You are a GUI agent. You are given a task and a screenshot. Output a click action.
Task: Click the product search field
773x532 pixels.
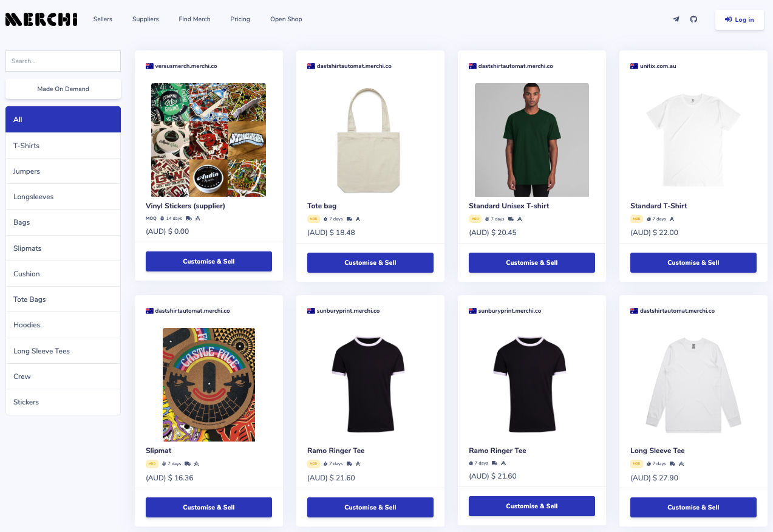63,61
